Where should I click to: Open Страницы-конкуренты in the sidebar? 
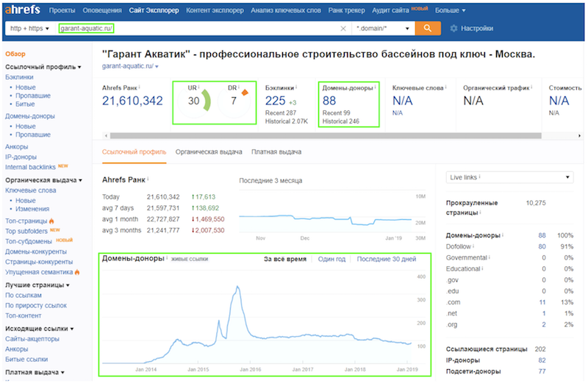point(39,262)
